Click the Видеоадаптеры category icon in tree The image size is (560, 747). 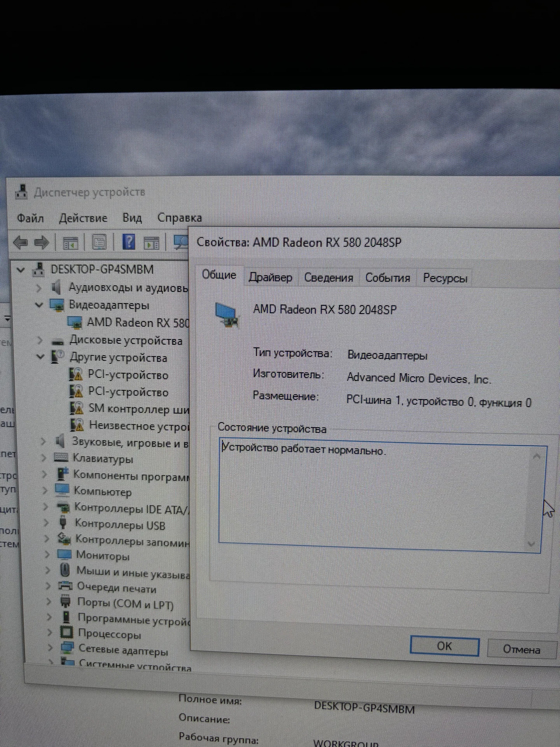[x=57, y=305]
